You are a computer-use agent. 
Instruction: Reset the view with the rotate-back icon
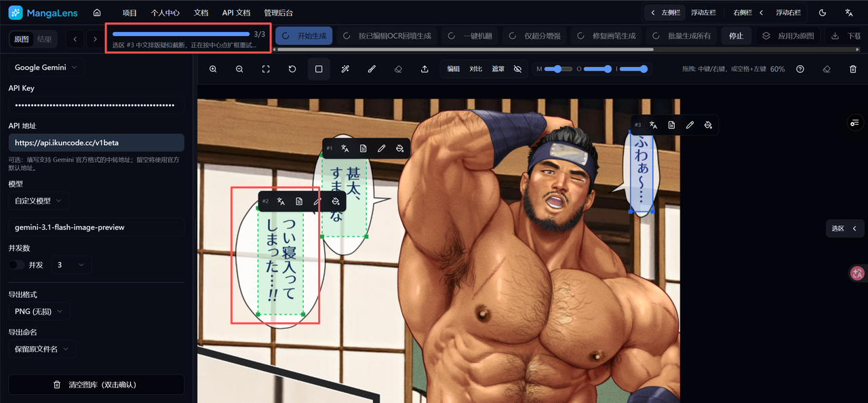292,69
